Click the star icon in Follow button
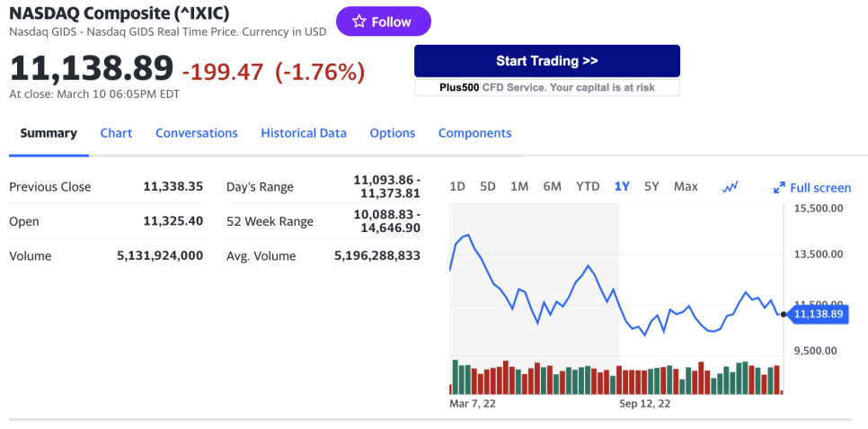The image size is (868, 429). [x=359, y=22]
